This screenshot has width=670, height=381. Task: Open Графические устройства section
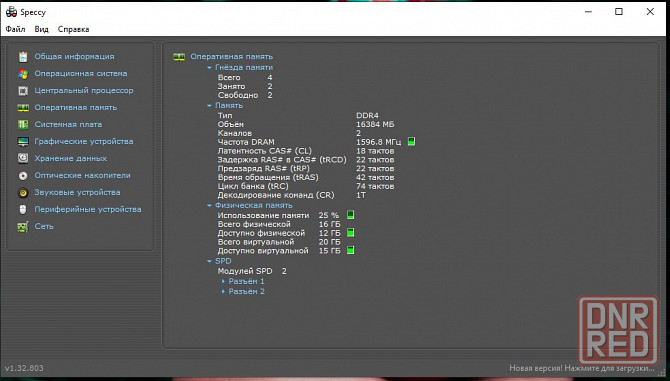click(84, 141)
